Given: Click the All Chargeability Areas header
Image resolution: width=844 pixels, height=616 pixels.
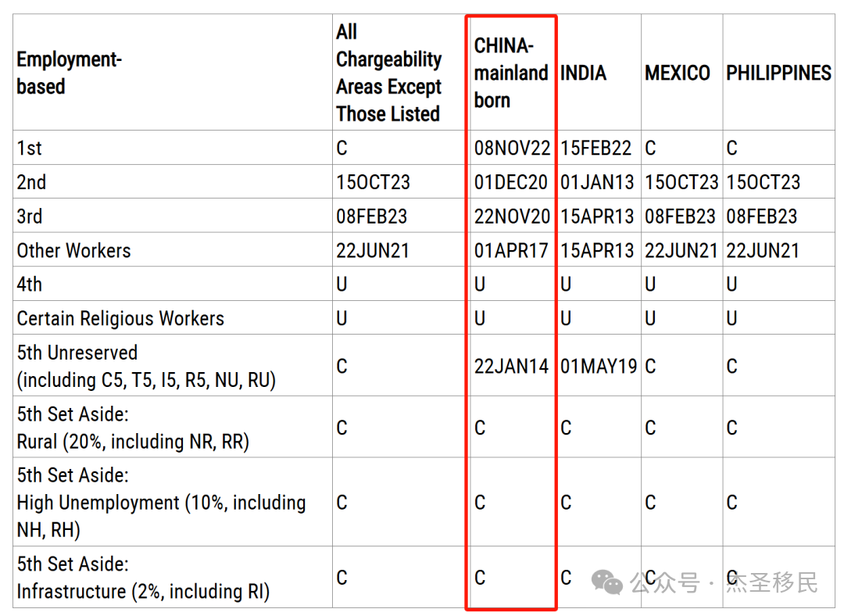Looking at the screenshot, I should (x=388, y=73).
